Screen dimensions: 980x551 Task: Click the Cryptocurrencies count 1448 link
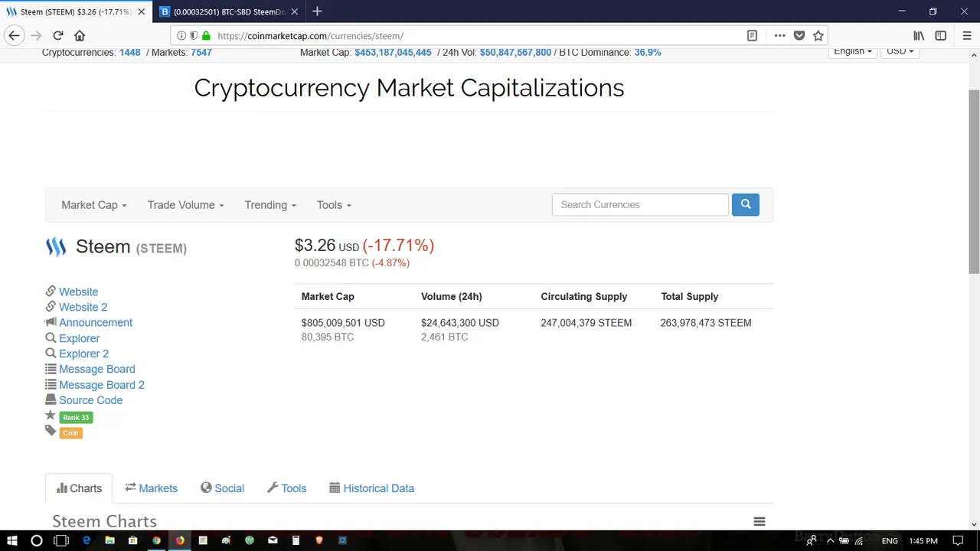tap(129, 52)
